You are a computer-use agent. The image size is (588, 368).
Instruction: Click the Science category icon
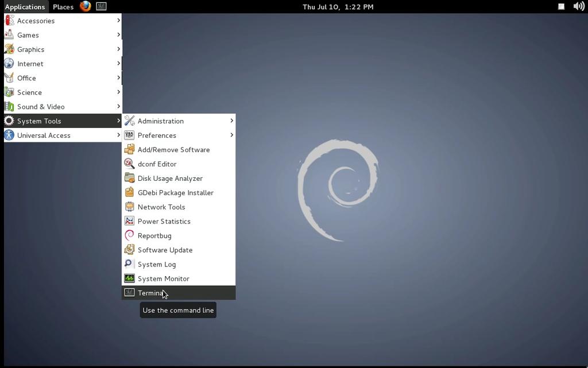tap(9, 92)
